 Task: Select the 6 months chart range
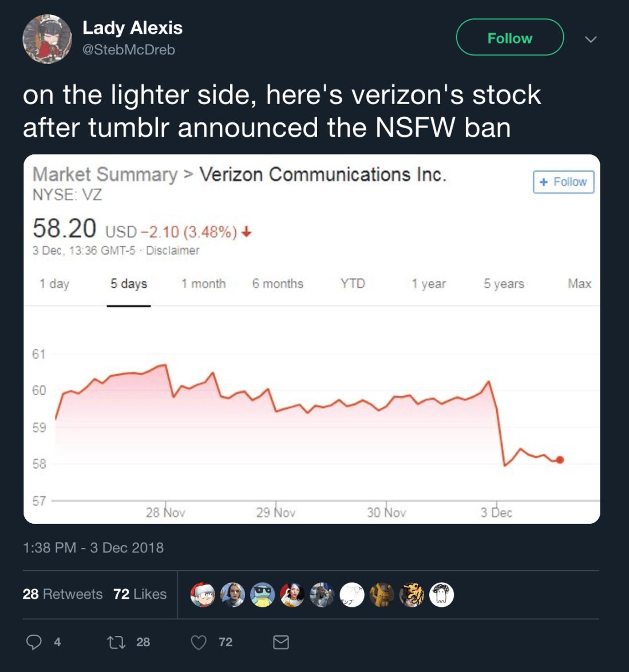[278, 284]
